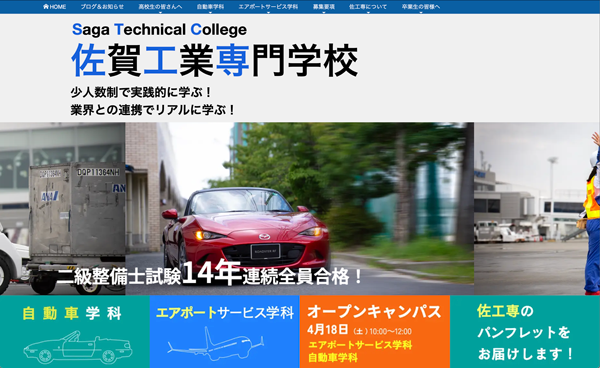This screenshot has width=600, height=368.
Task: Expand the 自動車学科 dropdown in the top navigation
Action: tap(210, 7)
